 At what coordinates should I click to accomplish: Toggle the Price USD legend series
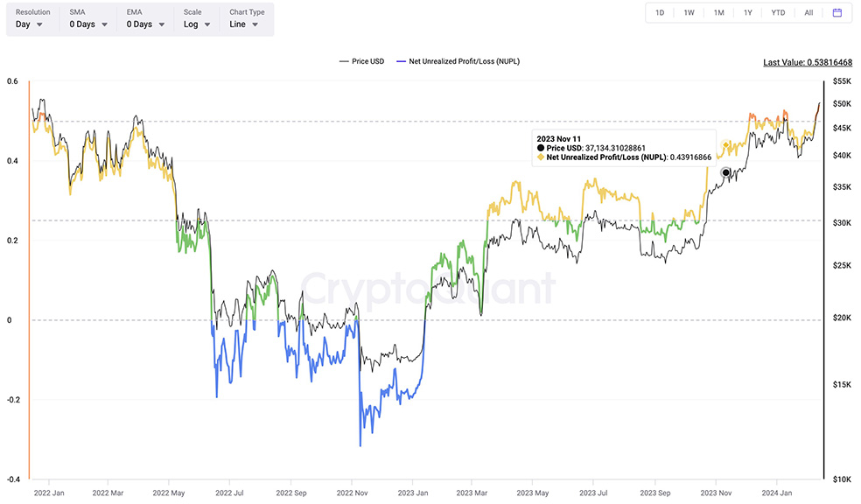coord(362,61)
